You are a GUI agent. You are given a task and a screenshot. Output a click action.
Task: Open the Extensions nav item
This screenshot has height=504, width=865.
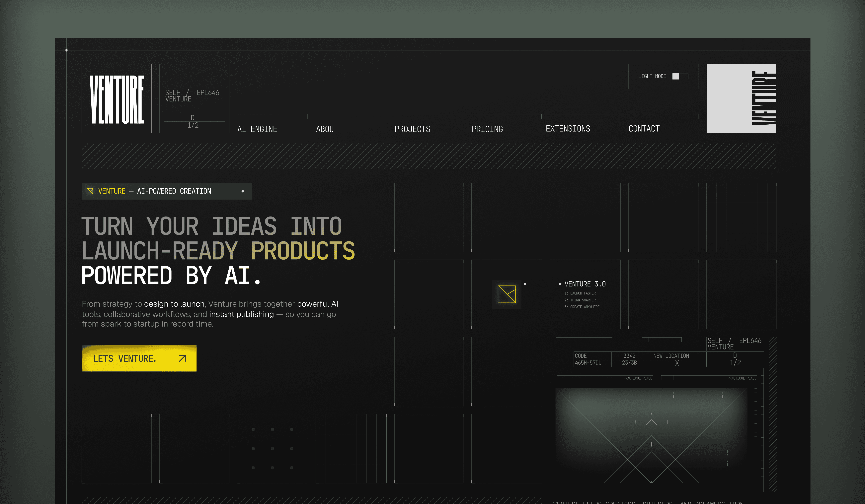point(568,129)
